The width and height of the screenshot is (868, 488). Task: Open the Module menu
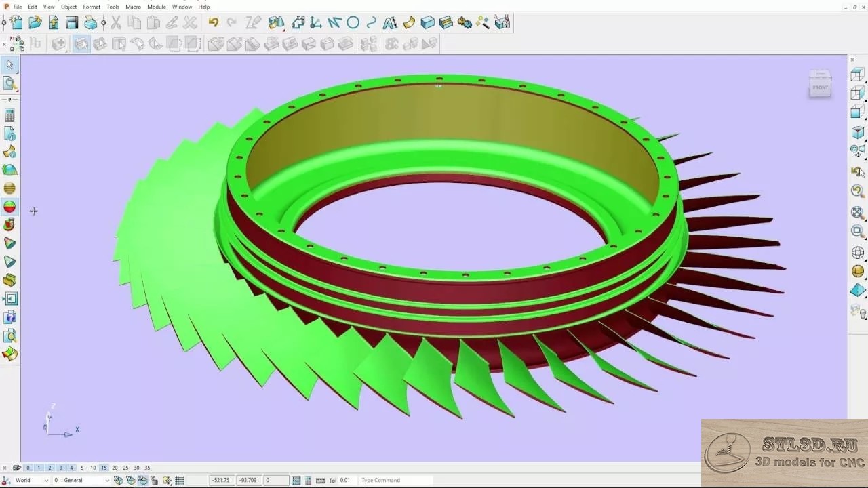[x=157, y=7]
